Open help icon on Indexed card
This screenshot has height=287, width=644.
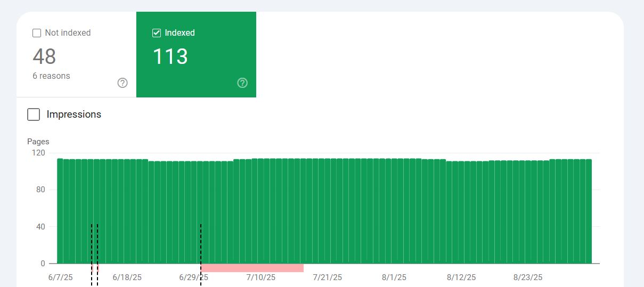pyautogui.click(x=242, y=83)
